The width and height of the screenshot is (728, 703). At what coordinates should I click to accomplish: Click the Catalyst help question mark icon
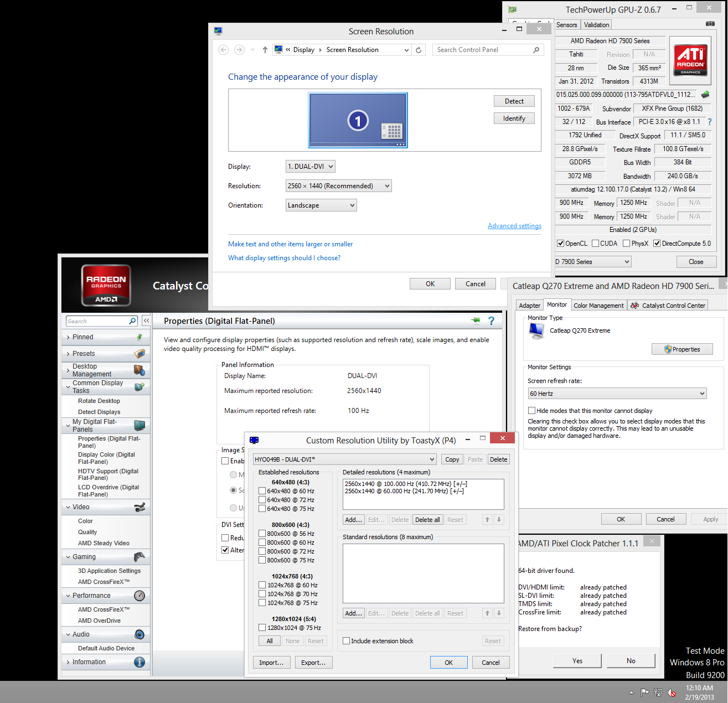click(491, 321)
